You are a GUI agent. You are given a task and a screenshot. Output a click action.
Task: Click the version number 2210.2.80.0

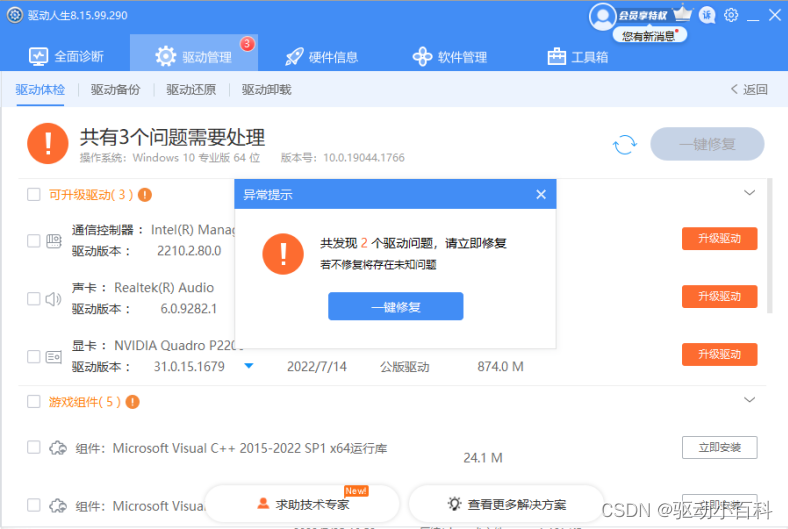(x=189, y=251)
